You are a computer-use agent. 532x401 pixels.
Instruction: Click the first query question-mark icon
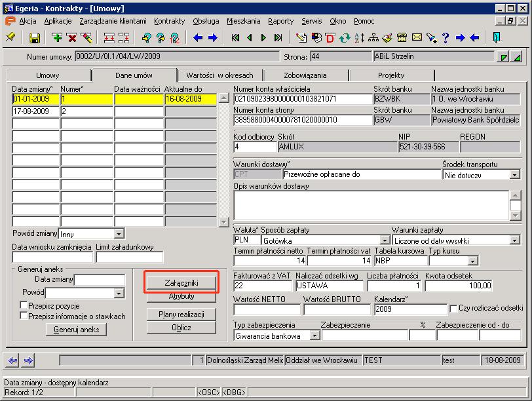146,37
